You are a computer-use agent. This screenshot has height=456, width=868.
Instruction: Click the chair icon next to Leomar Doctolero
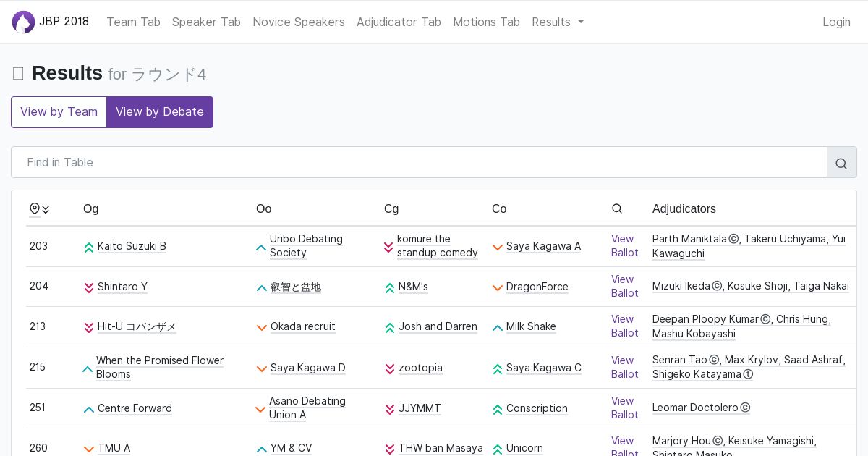(x=745, y=408)
